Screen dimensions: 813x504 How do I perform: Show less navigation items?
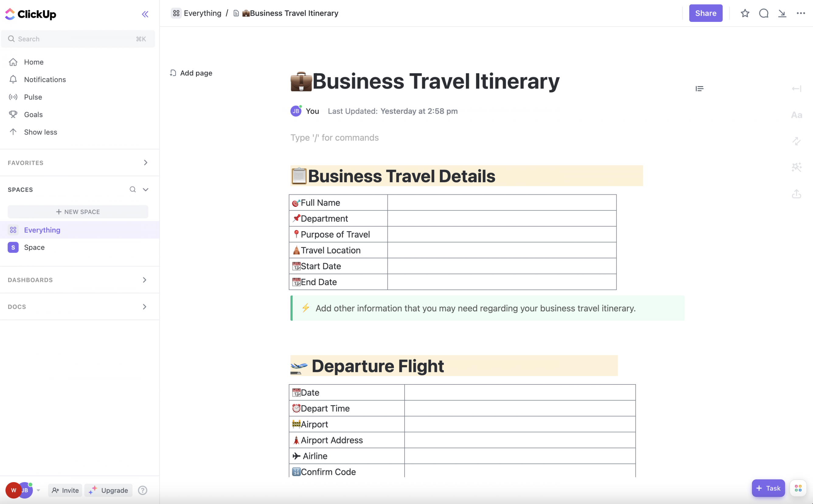(40, 132)
